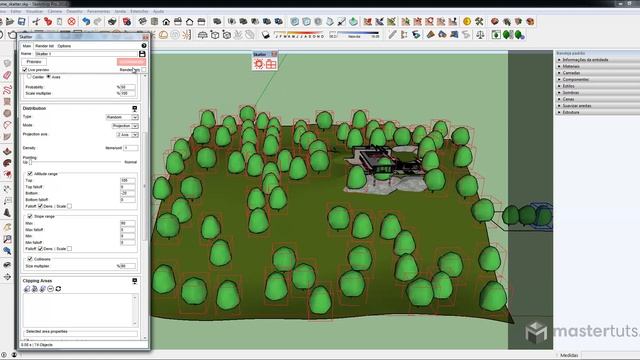Switch to the Render list tab
The image size is (640, 360).
[44, 46]
